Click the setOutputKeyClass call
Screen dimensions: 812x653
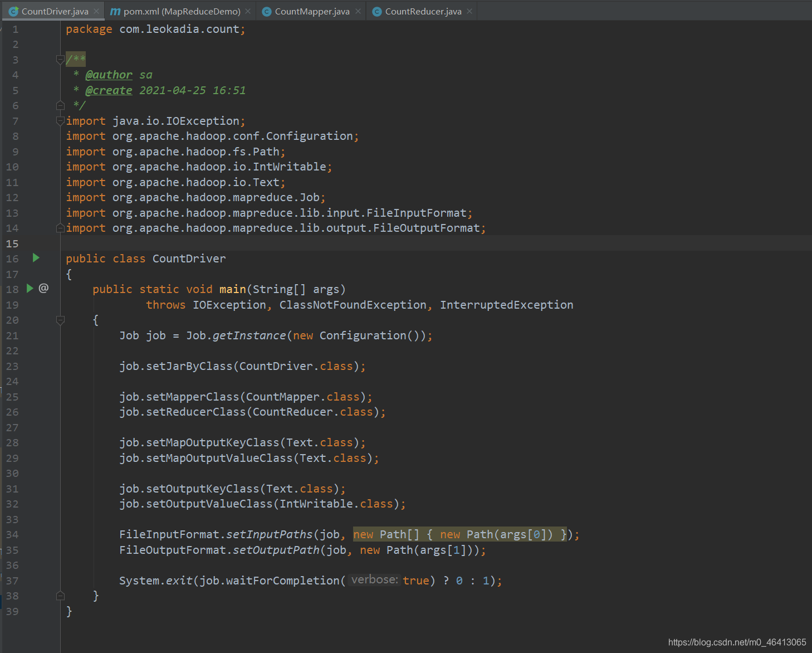203,489
